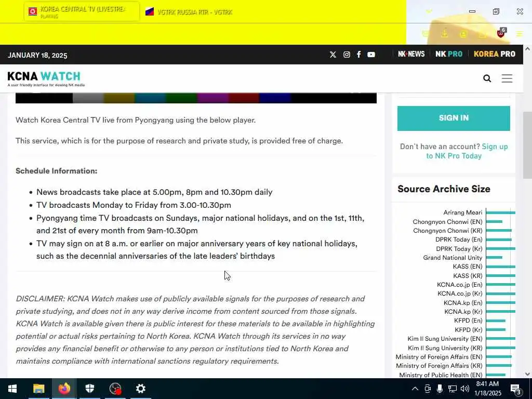Click the recording app taskbar icon

[x=115, y=389]
